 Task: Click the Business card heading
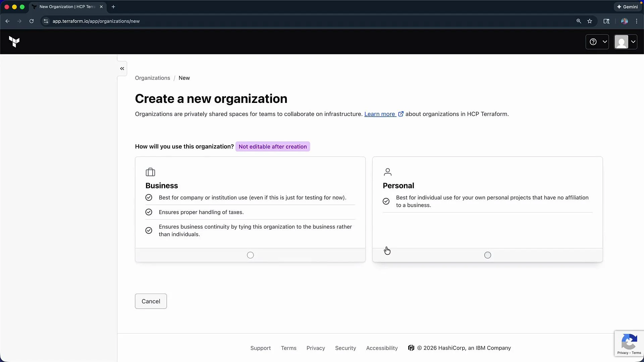click(x=162, y=186)
